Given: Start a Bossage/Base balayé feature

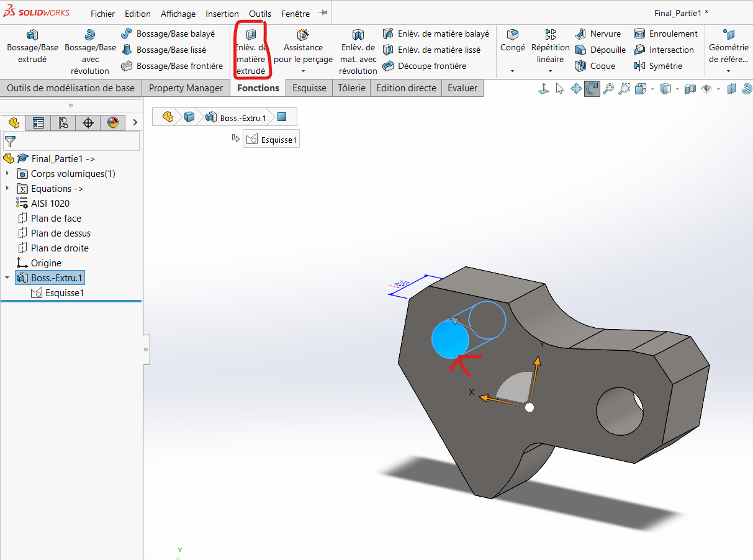Looking at the screenshot, I should pyautogui.click(x=168, y=34).
